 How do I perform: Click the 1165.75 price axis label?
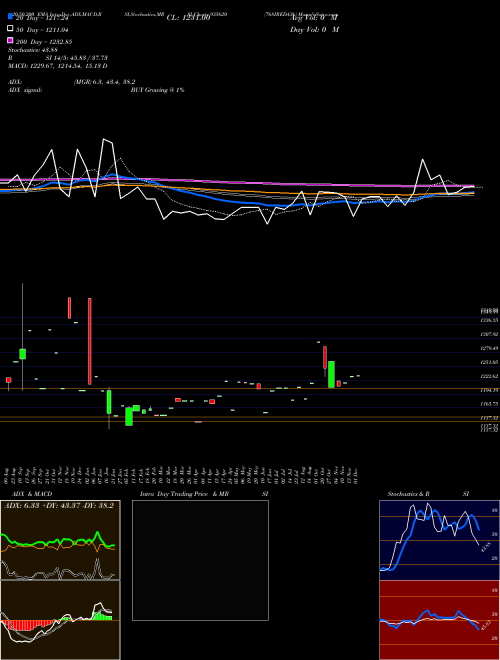coord(490,404)
